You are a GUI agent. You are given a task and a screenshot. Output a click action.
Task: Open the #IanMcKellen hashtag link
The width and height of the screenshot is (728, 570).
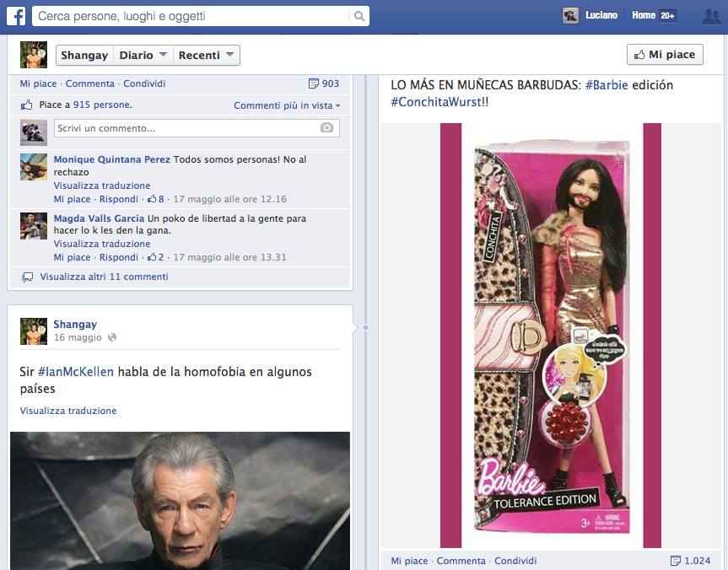(x=75, y=372)
